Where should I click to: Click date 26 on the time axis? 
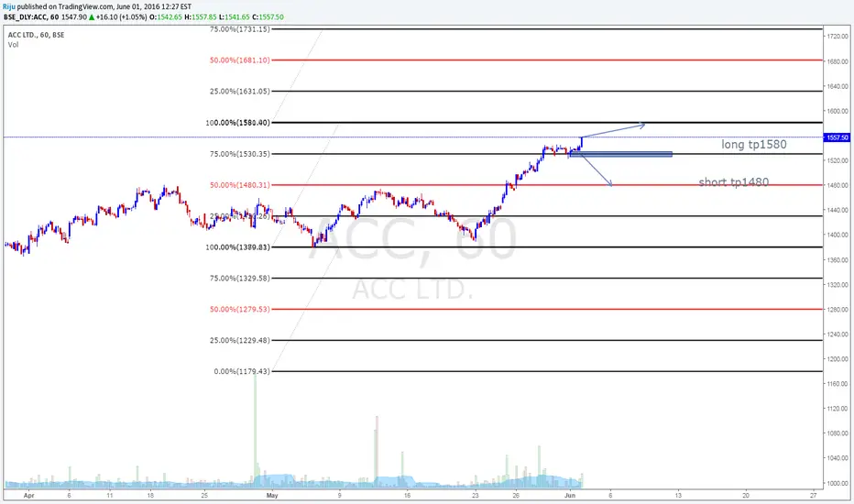[515, 495]
